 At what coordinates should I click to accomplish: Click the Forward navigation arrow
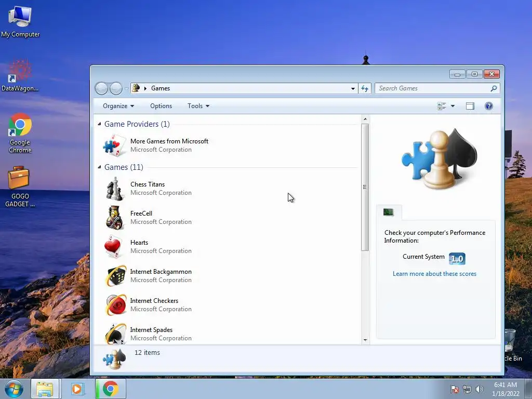pyautogui.click(x=116, y=88)
